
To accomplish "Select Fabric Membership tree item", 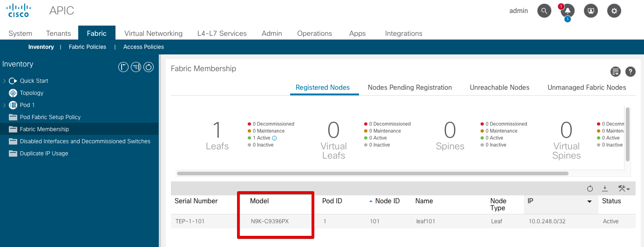I will (44, 129).
